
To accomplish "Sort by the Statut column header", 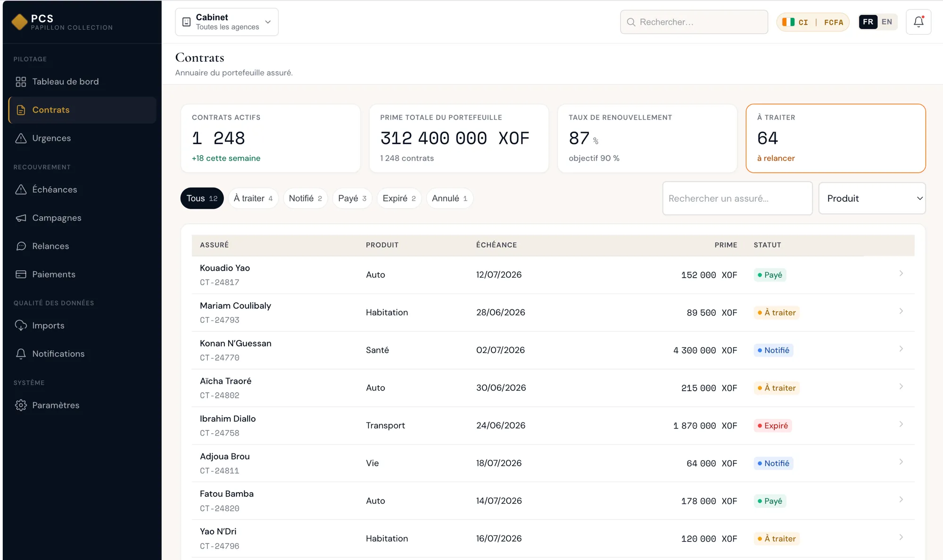I will [x=767, y=245].
